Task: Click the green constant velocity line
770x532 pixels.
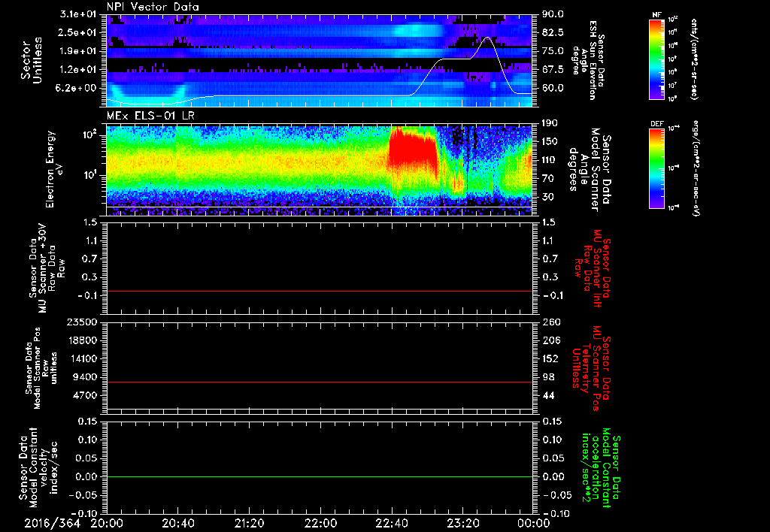Action: coord(320,477)
